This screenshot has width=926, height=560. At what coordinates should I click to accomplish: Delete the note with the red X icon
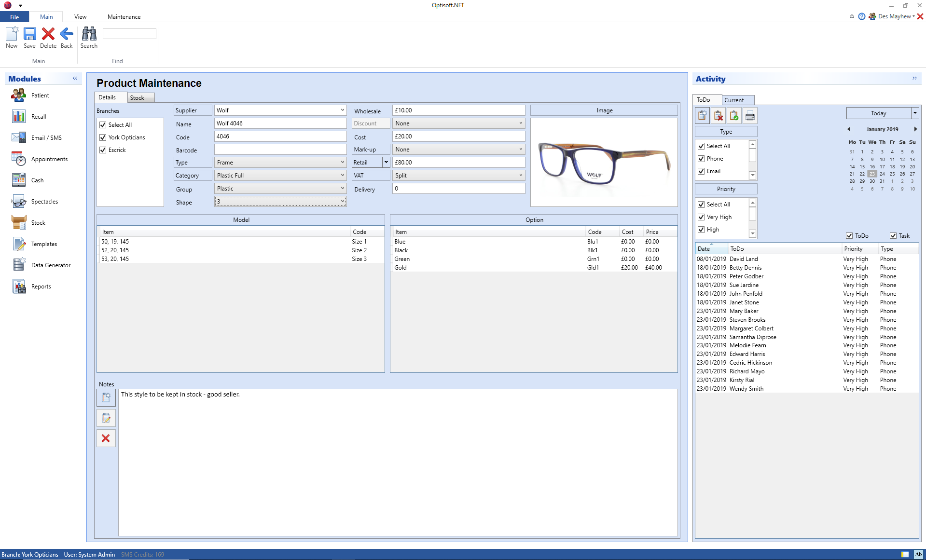click(x=106, y=438)
